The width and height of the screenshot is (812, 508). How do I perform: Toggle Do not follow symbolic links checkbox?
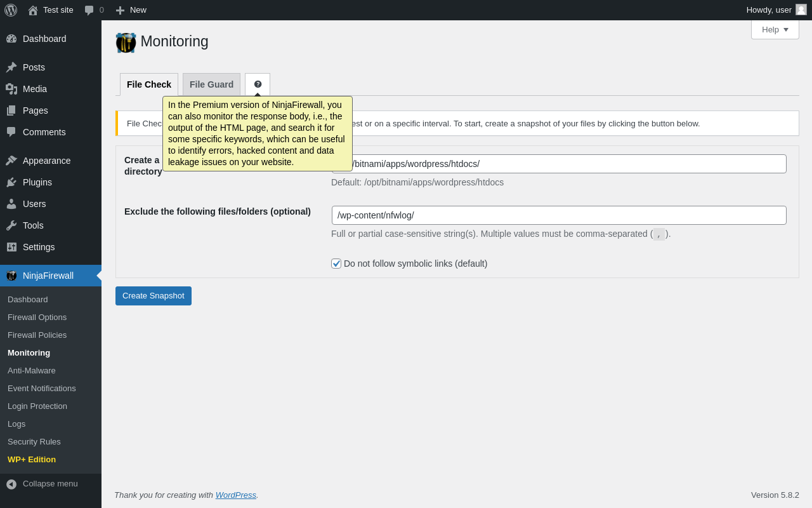click(336, 264)
